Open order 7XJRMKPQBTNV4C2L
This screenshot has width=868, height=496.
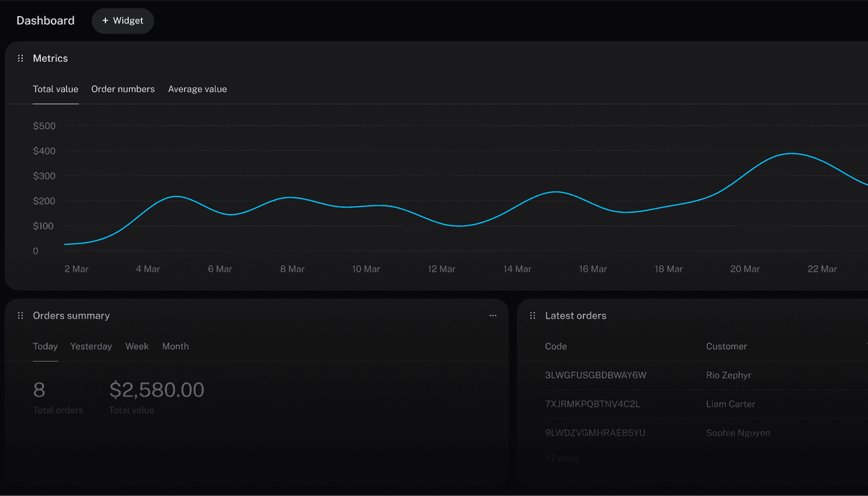(x=592, y=404)
